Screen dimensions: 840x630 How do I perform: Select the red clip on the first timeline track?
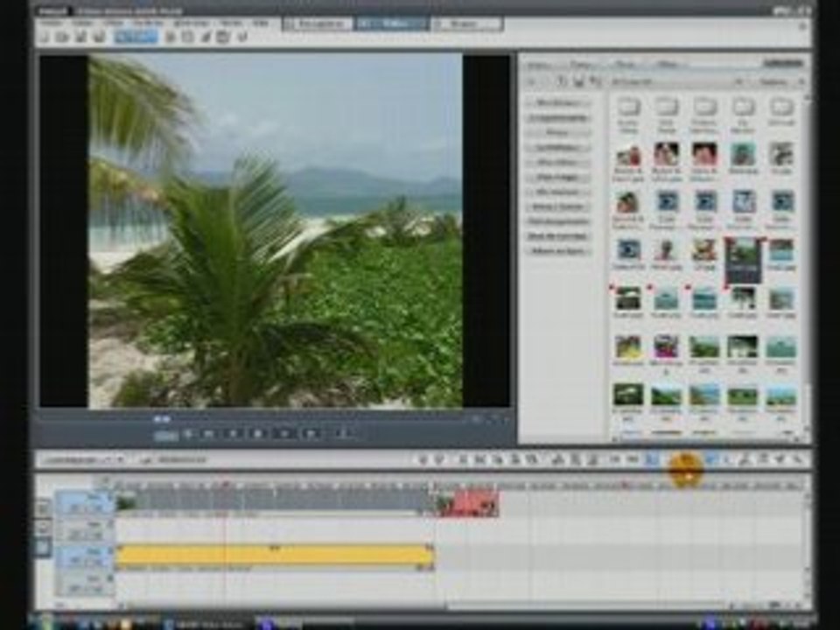[x=468, y=505]
